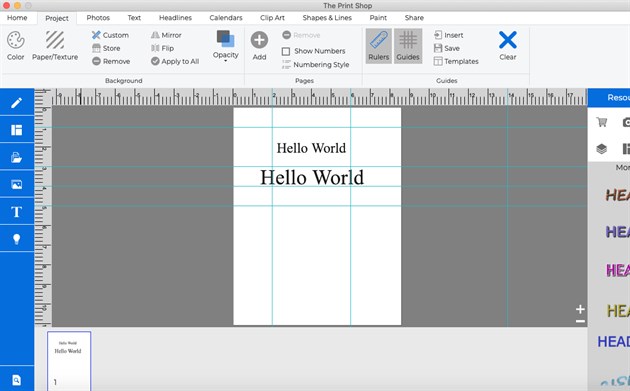This screenshot has width=630, height=391.
Task: Choose the magenta headline style
Action: pyautogui.click(x=618, y=270)
